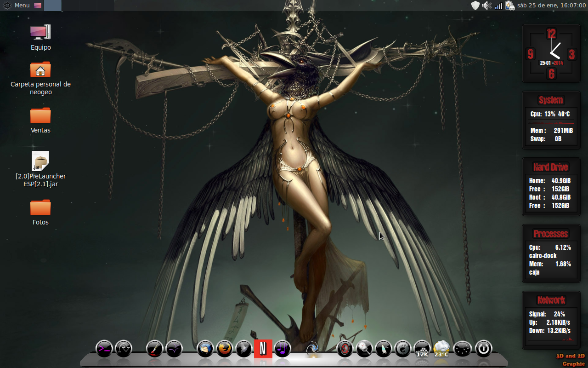Image resolution: width=588 pixels, height=368 pixels.
Task: Click the feather dock icon
Action: click(x=384, y=349)
